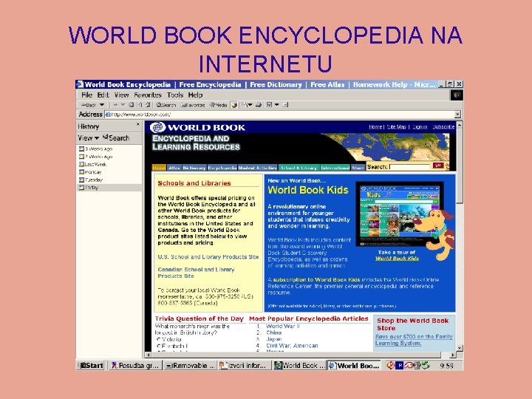Open U.S. School and Library Products Site
Screen dimensions: 532x399
click(x=208, y=257)
